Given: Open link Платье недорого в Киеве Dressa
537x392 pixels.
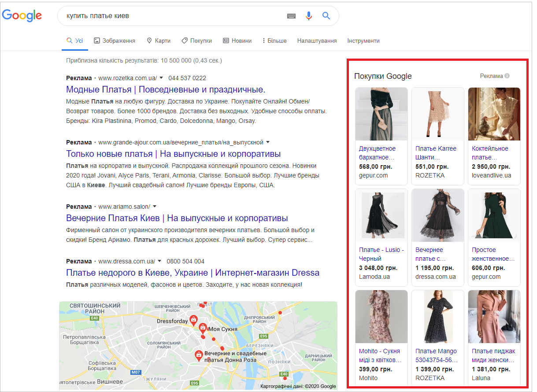Looking at the screenshot, I should (x=193, y=273).
